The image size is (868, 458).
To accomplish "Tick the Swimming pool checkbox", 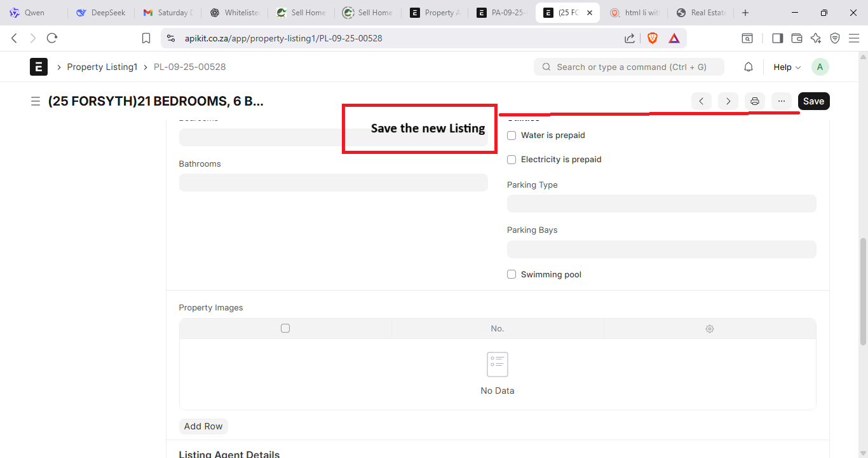I will pyautogui.click(x=512, y=275).
